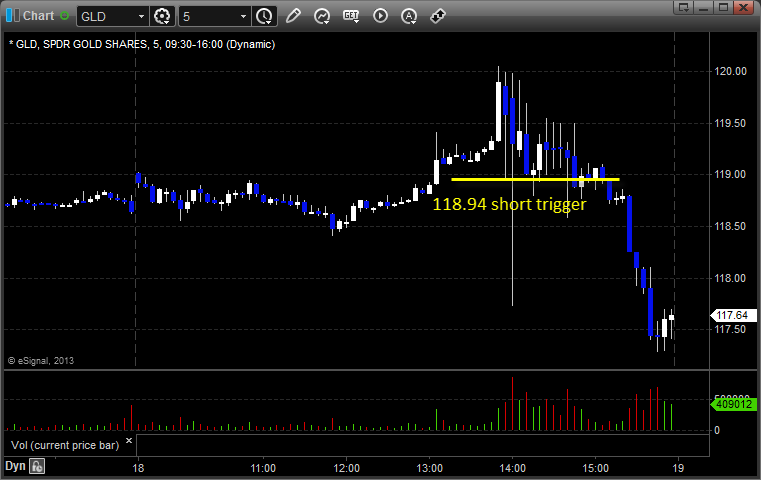The image size is (761, 480).
Task: Click the lock icon beside Dyn
Action: point(37,466)
